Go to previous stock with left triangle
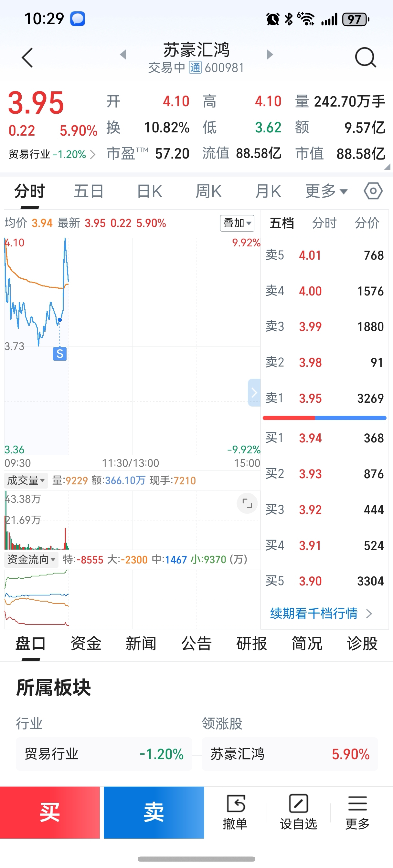Viewport: 393px width, 868px height. tap(123, 54)
